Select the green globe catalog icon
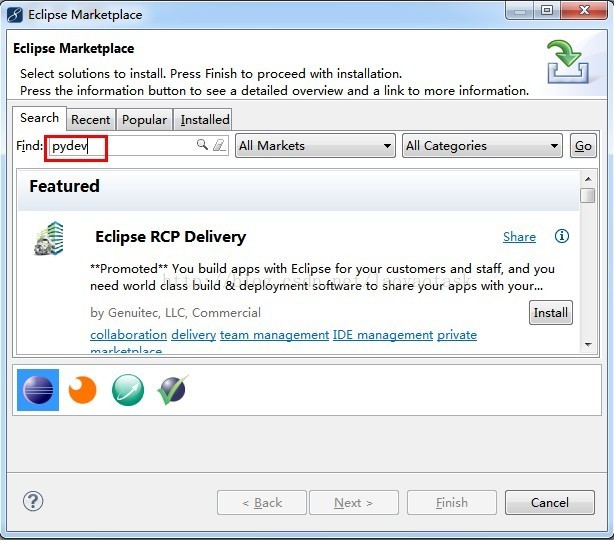Screen dimensions: 614x540 128,390
